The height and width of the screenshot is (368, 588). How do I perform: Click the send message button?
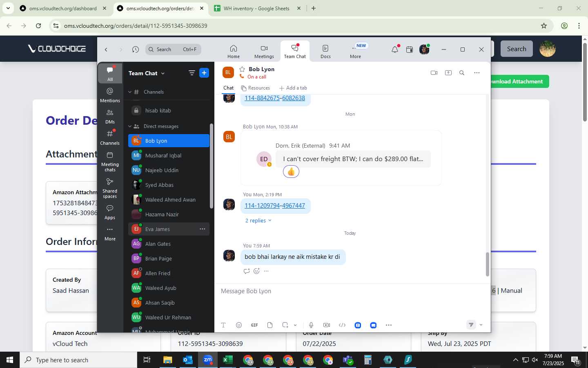(471, 325)
